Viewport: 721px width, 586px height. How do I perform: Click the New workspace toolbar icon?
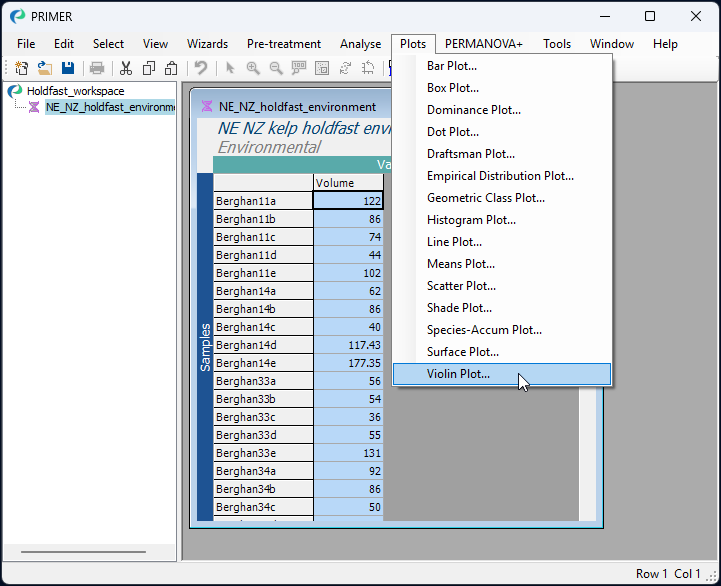point(21,68)
